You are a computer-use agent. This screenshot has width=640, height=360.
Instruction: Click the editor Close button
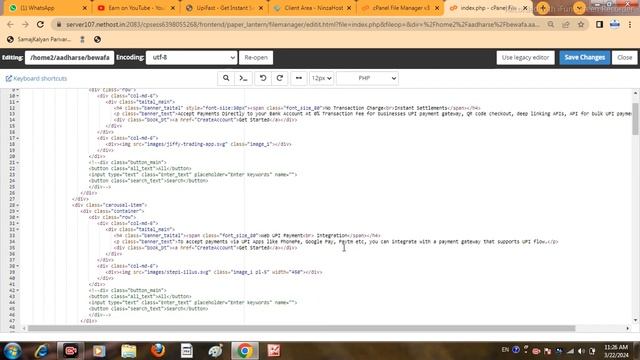624,58
